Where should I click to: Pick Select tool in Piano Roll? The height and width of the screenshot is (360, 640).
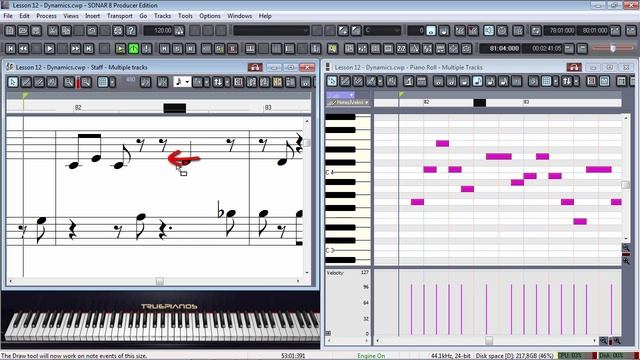(332, 81)
